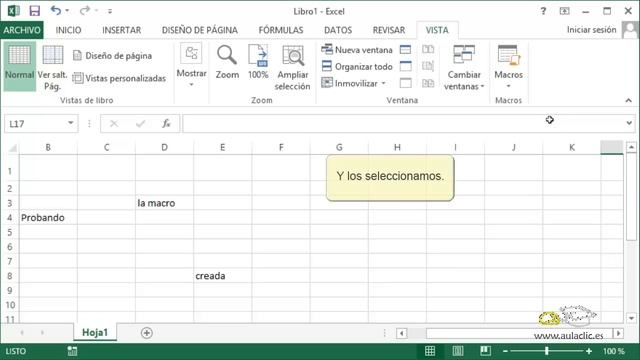Switch to Normal view in status bar
This screenshot has width=640, height=360.
coord(430,351)
